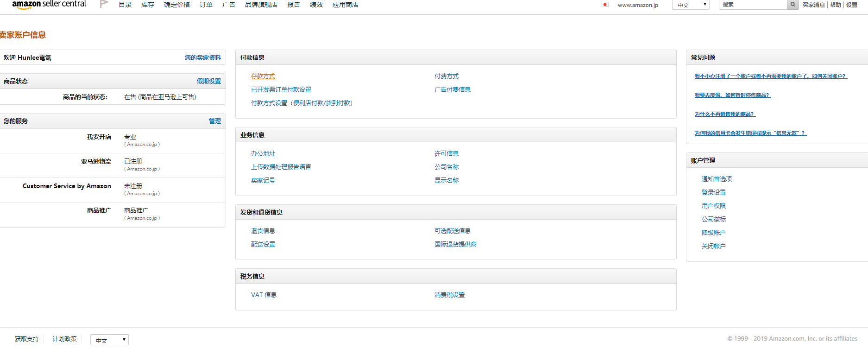The width and height of the screenshot is (868, 361).
Task: Open 上传数据处理报告语言 link
Action: click(281, 167)
